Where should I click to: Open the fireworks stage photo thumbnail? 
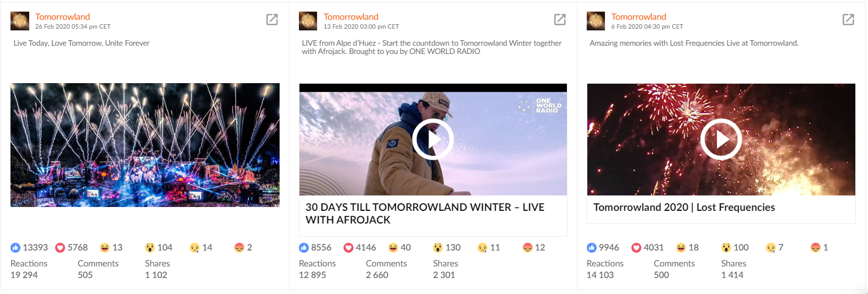(145, 145)
